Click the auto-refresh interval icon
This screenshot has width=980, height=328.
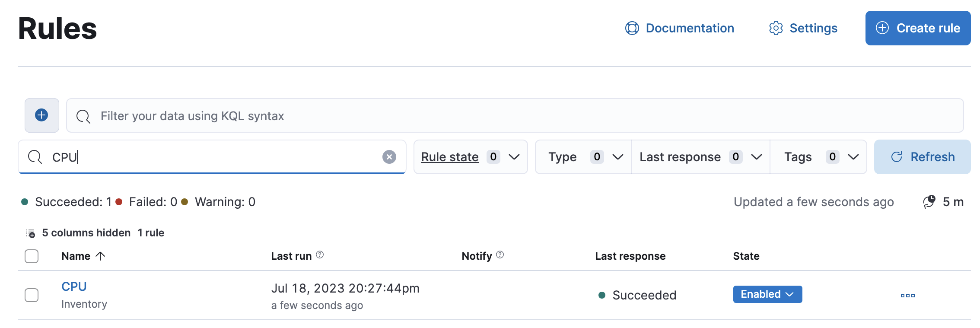coord(929,202)
